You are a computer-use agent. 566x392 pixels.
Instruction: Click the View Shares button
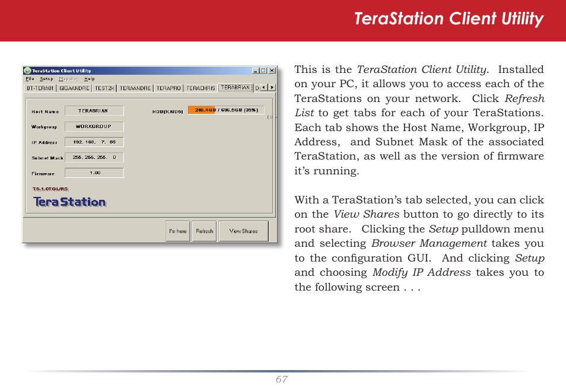pyautogui.click(x=244, y=231)
